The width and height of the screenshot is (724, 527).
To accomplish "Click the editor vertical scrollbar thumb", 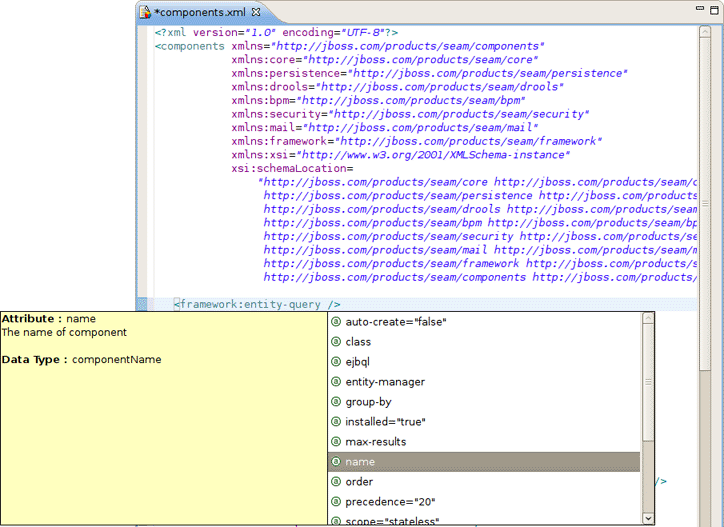I will tap(705, 203).
